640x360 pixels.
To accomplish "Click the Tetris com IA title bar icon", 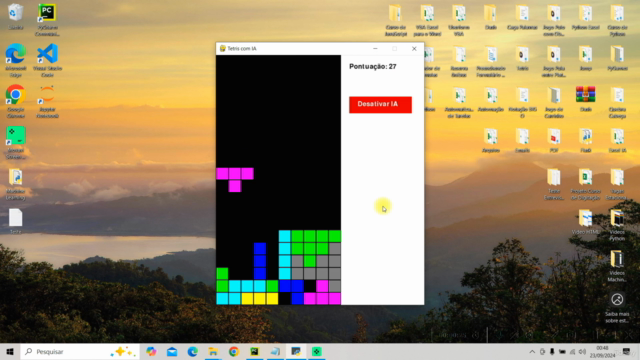I will (222, 49).
